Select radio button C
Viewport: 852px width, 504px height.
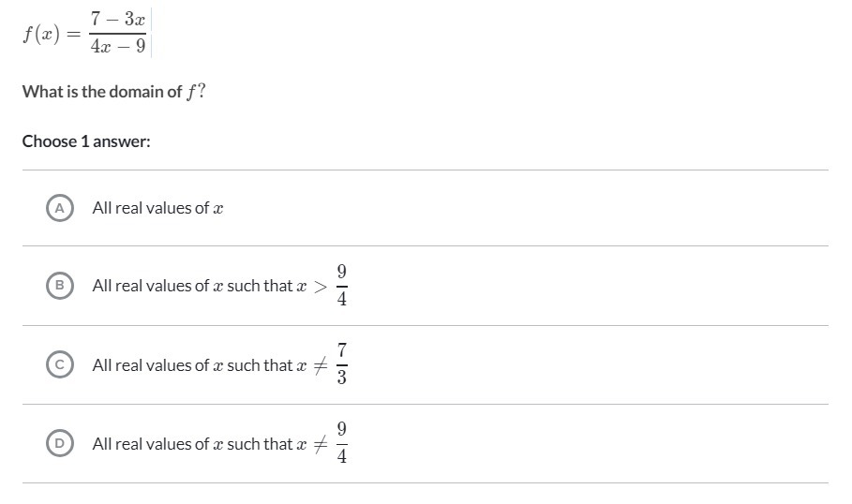tap(60, 365)
